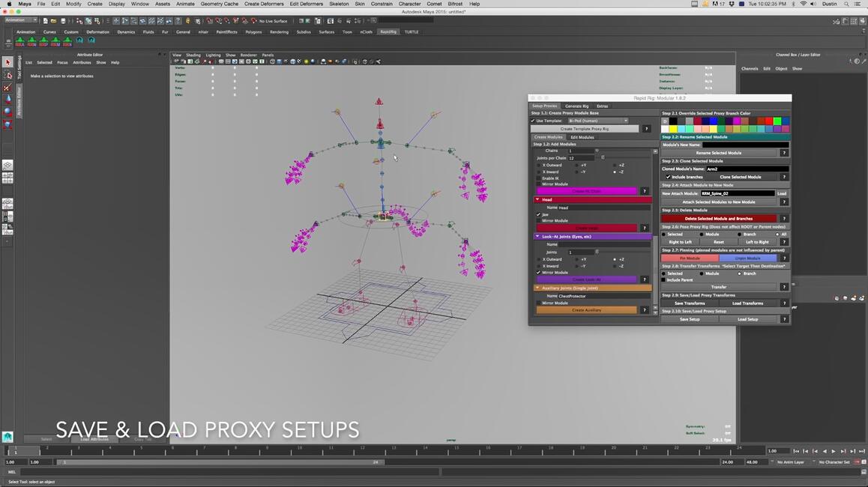Click the play forward button in timeline

pos(833,451)
